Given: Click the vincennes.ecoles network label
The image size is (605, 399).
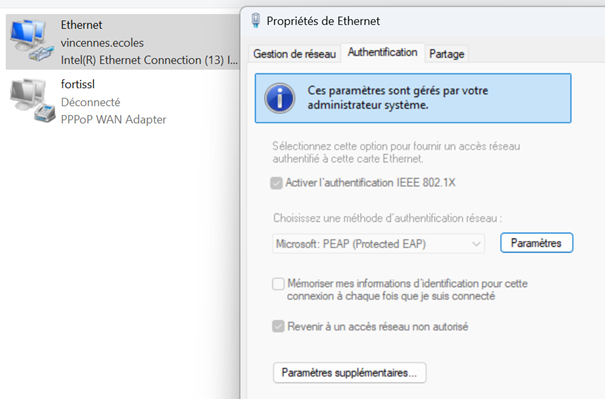Looking at the screenshot, I should [102, 42].
